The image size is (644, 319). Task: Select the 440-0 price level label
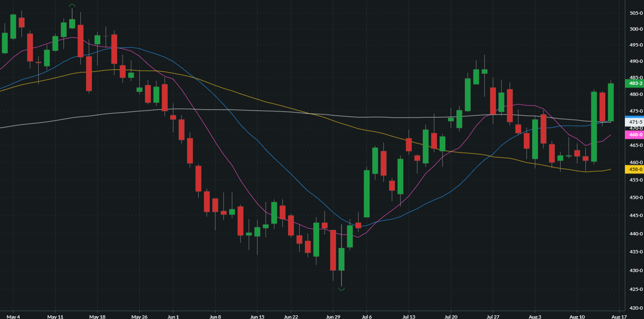[636, 234]
